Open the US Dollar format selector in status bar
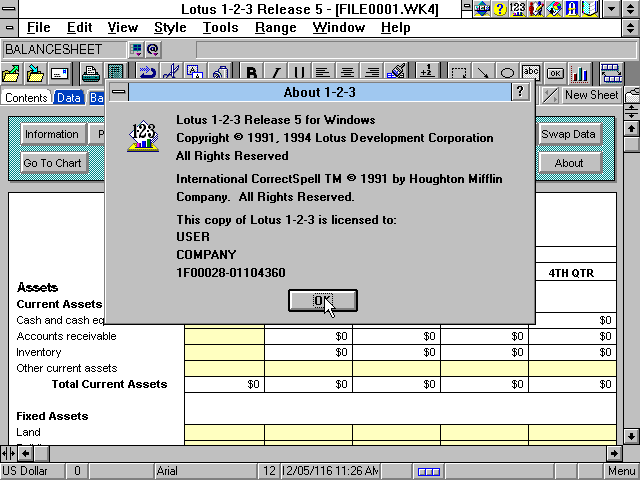Viewport: 640px width, 480px height. pos(32,471)
